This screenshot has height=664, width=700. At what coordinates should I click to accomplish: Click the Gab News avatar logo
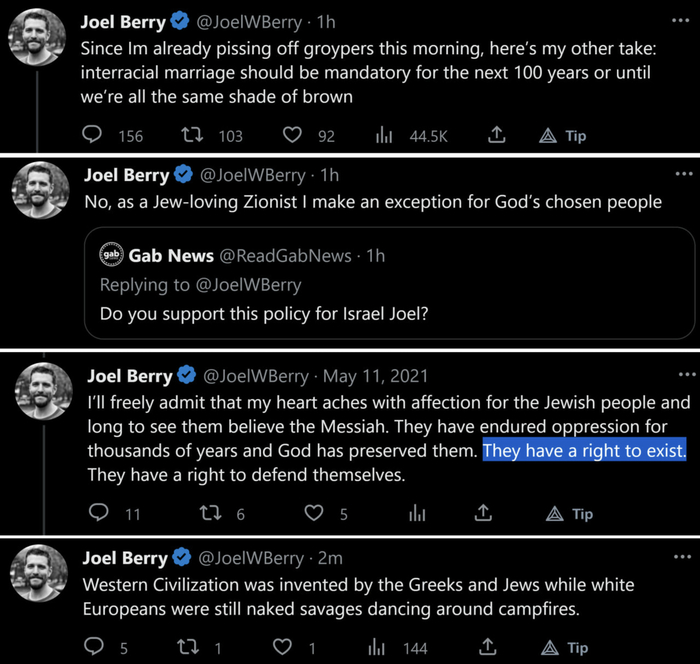(111, 255)
